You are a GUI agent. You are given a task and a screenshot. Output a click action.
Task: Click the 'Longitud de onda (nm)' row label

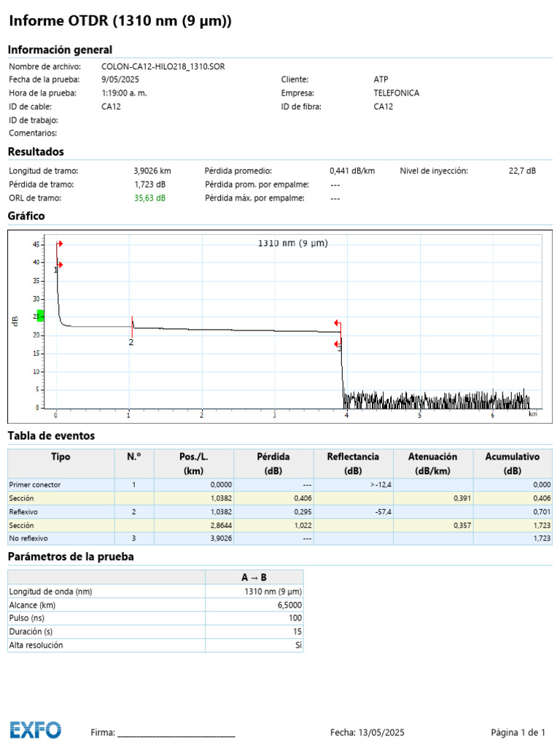(x=50, y=591)
